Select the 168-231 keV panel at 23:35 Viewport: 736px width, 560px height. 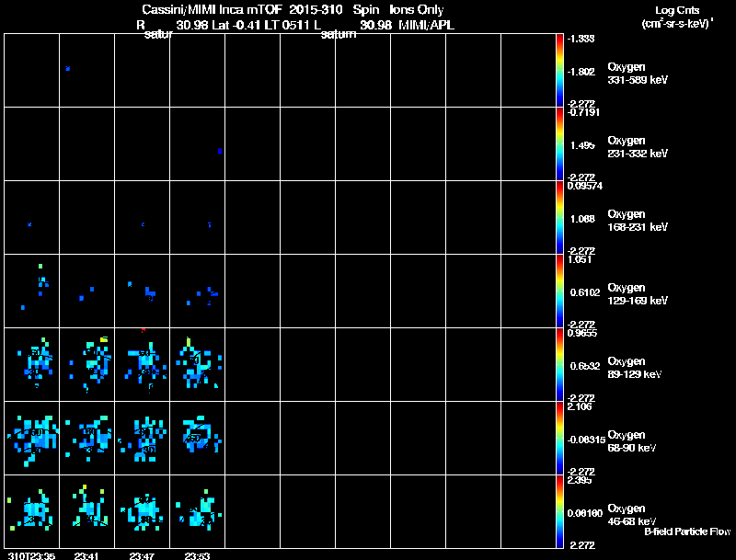point(32,217)
